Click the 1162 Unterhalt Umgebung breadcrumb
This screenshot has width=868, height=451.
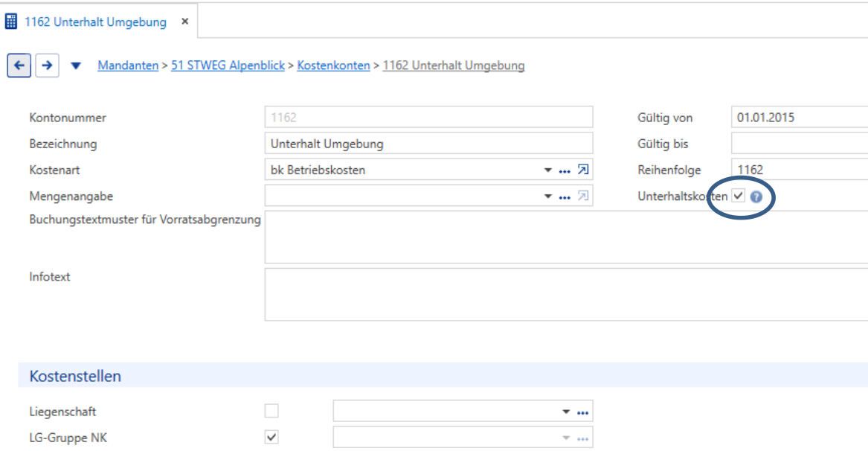[454, 65]
